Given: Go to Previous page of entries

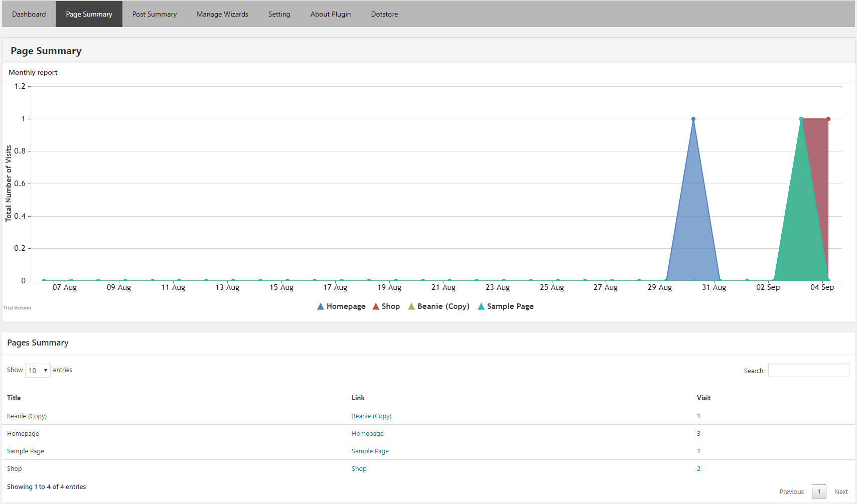Looking at the screenshot, I should [x=791, y=492].
